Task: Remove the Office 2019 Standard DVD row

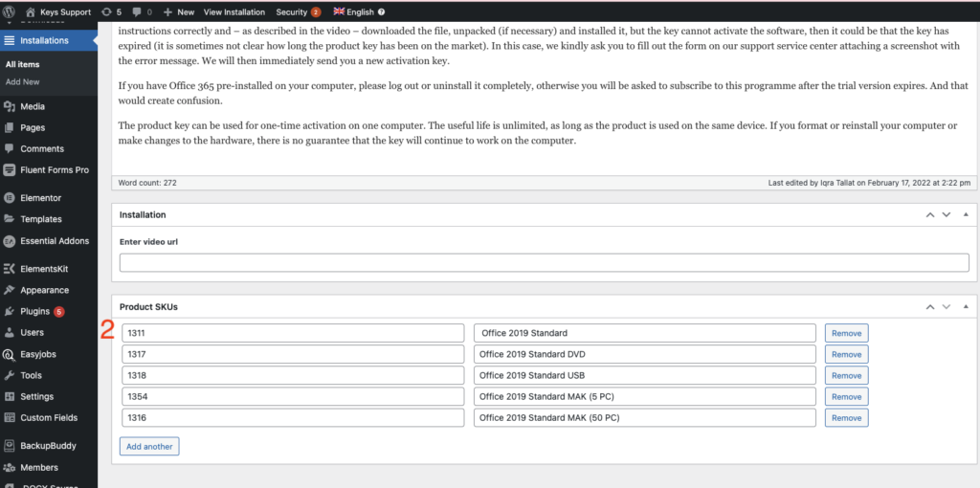Action: tap(846, 354)
